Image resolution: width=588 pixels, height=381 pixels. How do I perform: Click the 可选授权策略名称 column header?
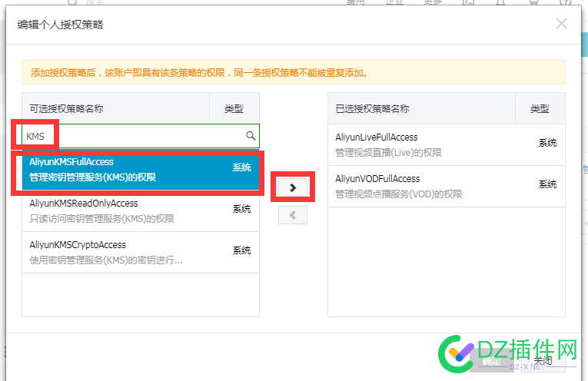coord(115,108)
